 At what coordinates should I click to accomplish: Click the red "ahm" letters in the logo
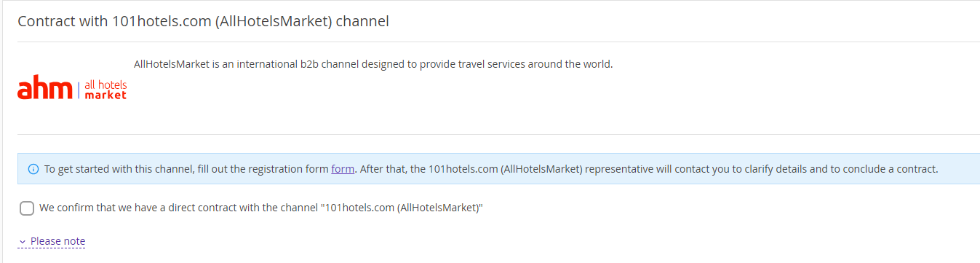tap(45, 88)
